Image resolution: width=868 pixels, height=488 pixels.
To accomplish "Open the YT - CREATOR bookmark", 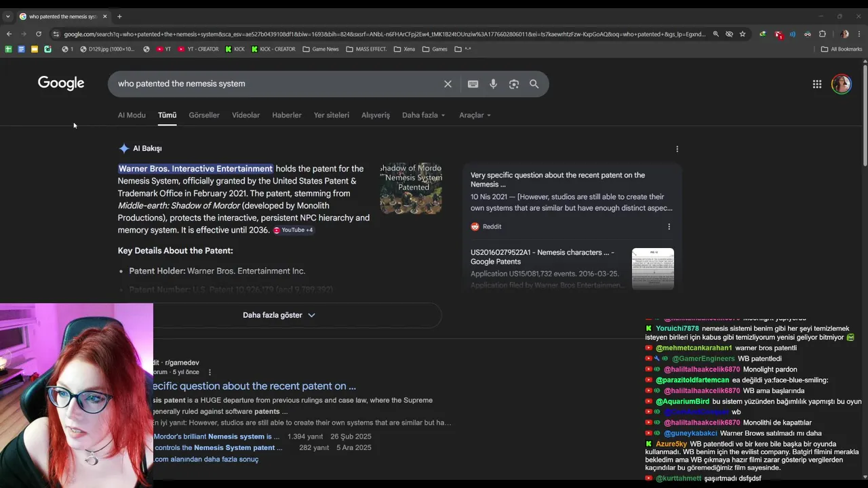I will [199, 49].
